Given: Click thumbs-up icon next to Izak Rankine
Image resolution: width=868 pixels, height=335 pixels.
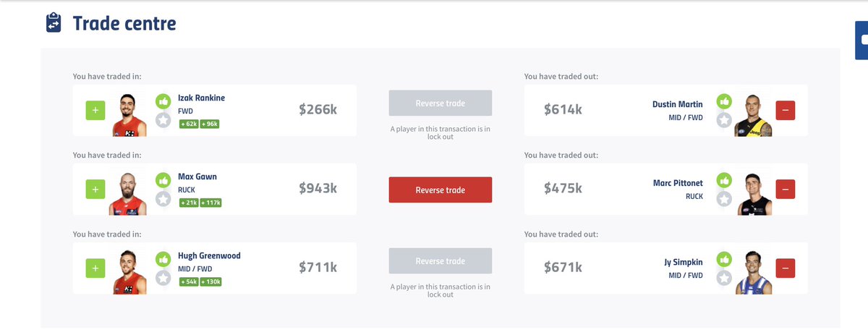Looking at the screenshot, I should (163, 101).
